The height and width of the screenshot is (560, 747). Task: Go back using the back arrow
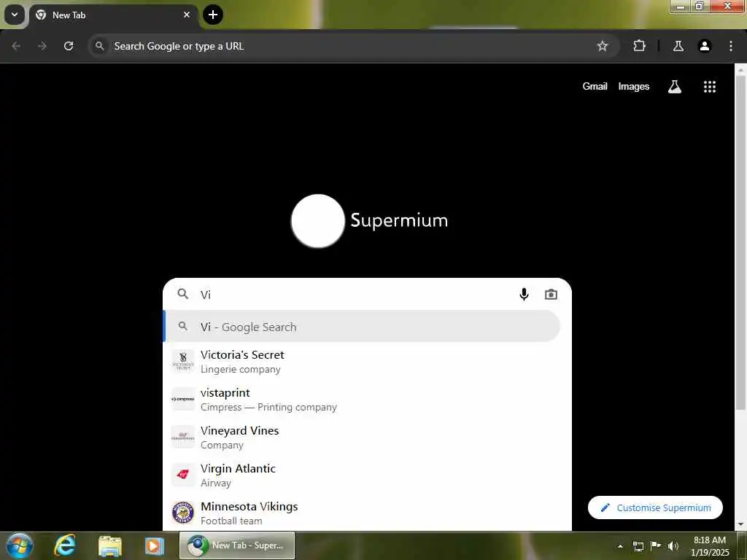(16, 46)
